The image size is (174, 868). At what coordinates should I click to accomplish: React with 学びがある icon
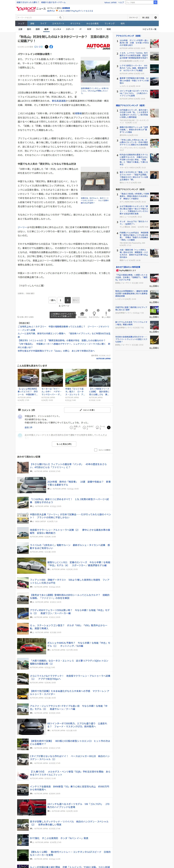point(83,313)
